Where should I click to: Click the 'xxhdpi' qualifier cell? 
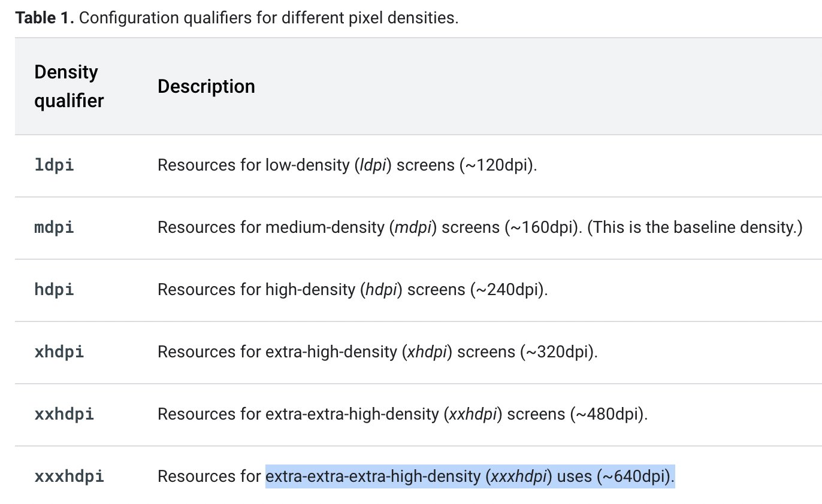click(x=64, y=414)
